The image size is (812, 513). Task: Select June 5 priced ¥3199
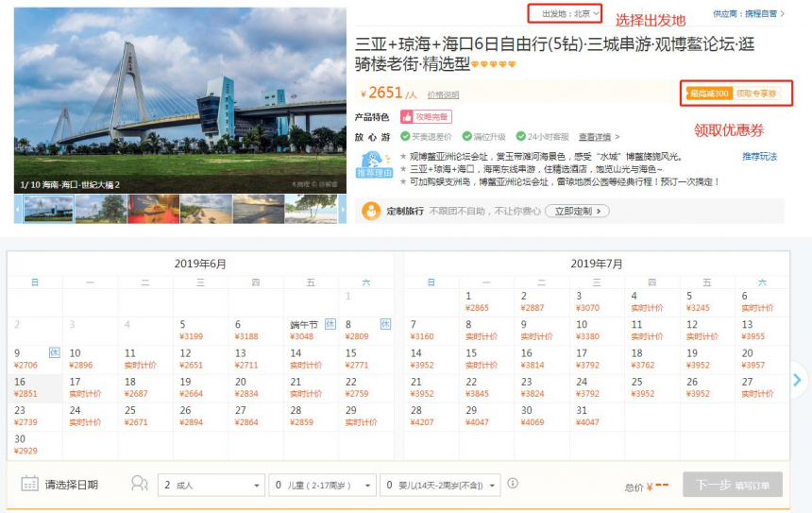201,331
